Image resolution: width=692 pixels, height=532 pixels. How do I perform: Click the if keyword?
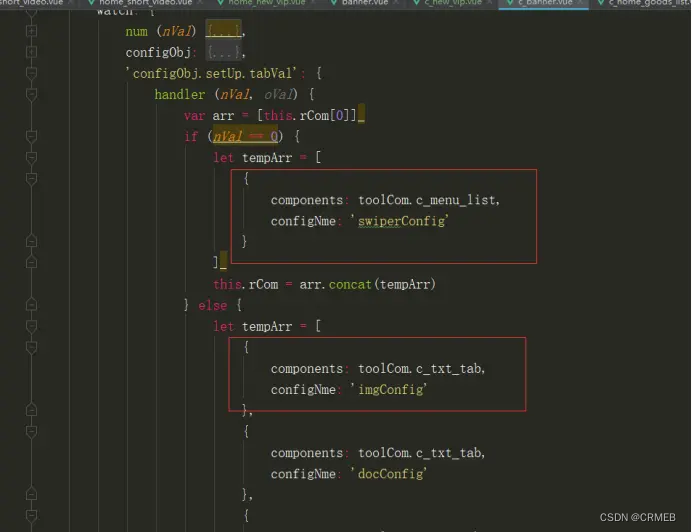(191, 136)
